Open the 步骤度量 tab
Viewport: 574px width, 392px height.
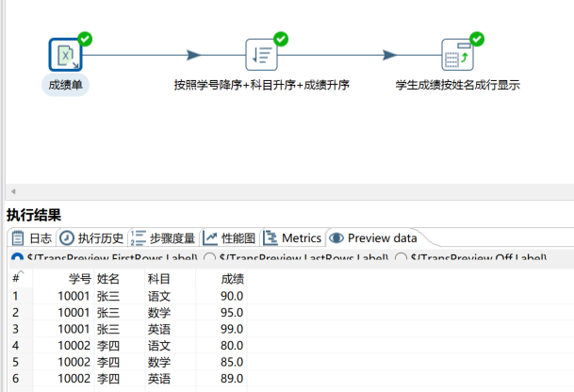164,238
